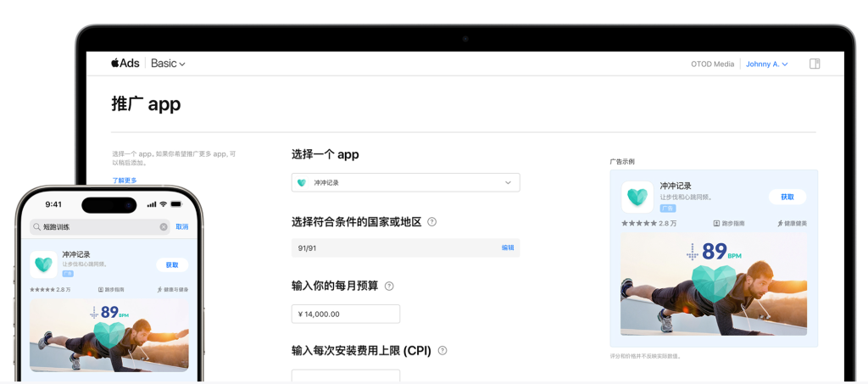Click the CPI limit input field

[346, 376]
